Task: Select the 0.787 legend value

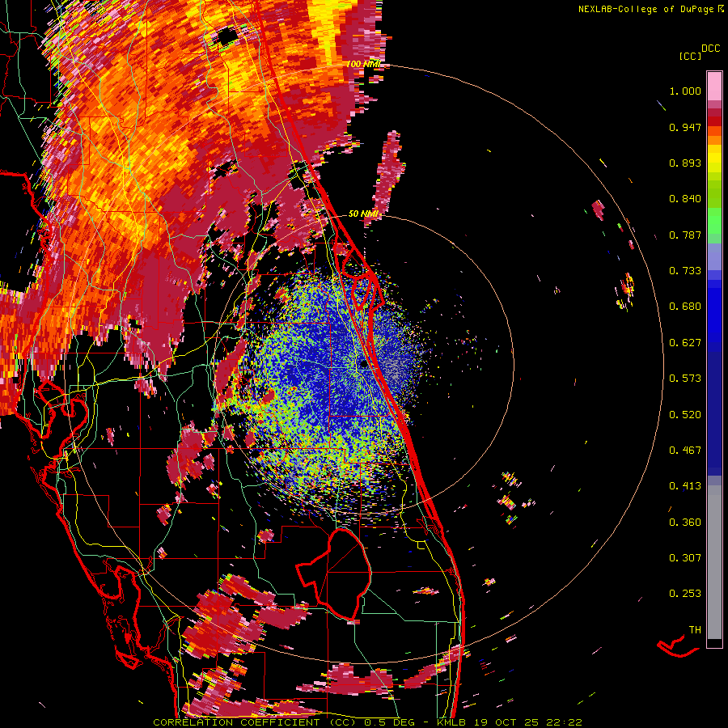Action: 685,235
